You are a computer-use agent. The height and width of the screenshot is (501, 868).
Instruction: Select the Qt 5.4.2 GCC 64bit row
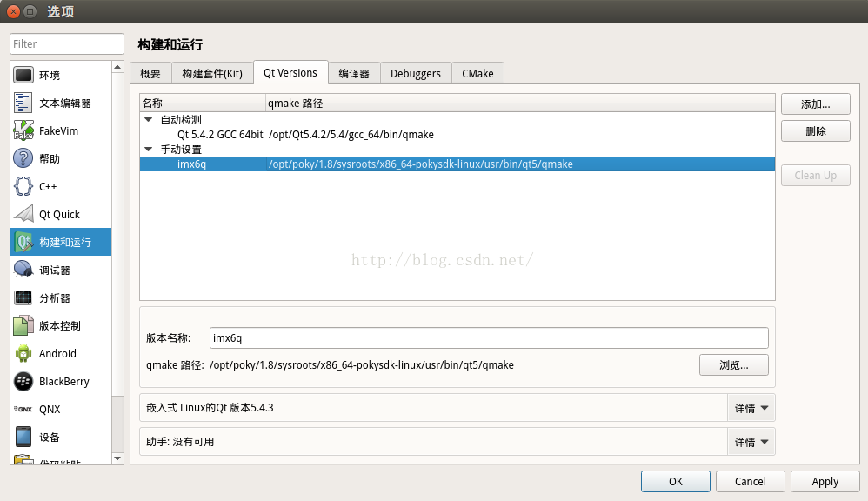[457, 135]
